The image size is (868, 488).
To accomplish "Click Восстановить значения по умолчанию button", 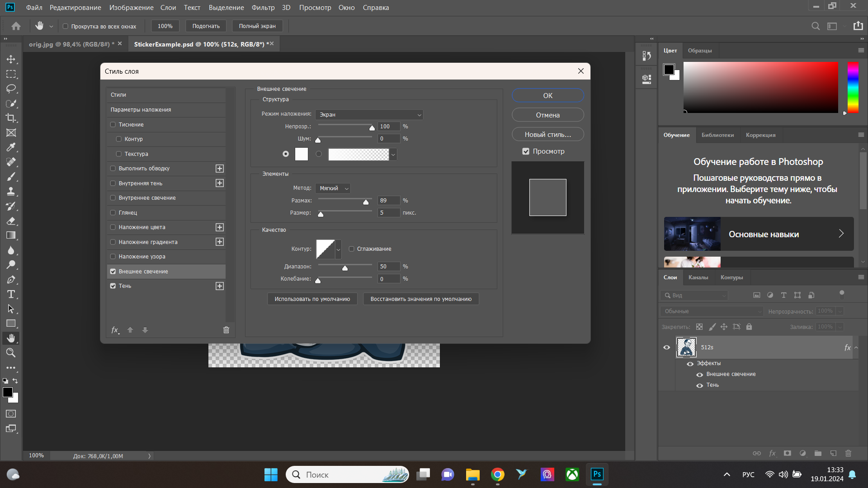I will pos(421,299).
